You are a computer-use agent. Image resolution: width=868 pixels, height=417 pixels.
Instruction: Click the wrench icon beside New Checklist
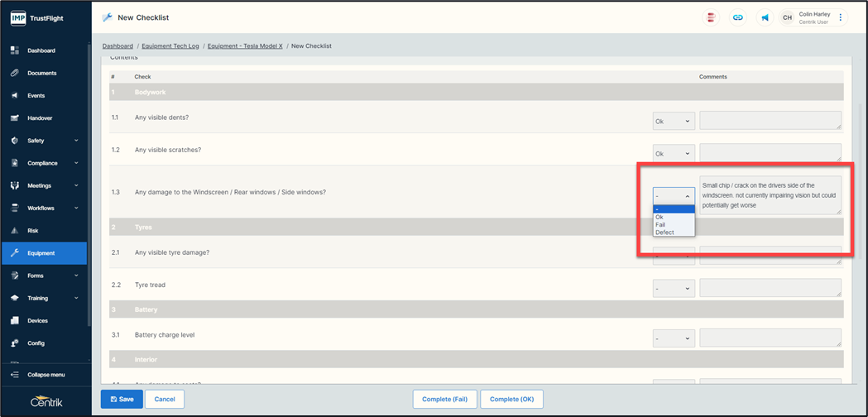point(108,17)
